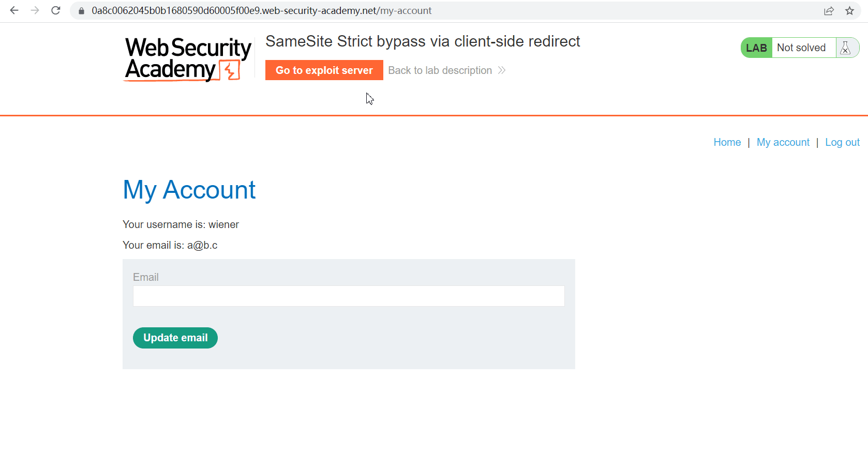The height and width of the screenshot is (469, 868).
Task: Reload the current page
Action: coord(56,10)
